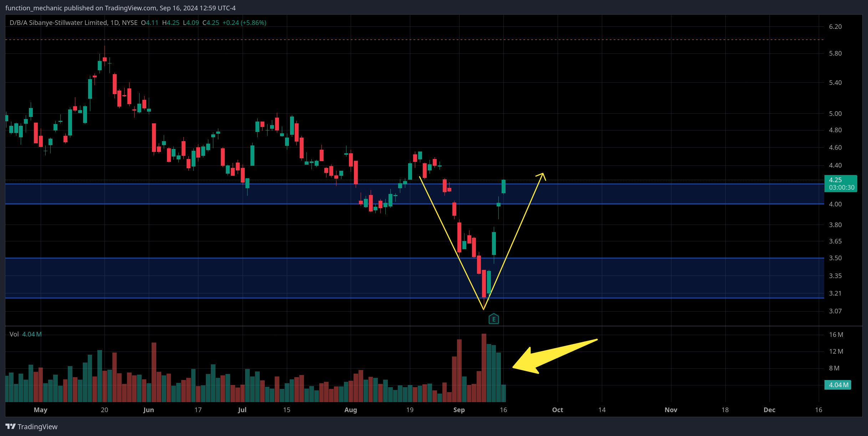Click the price axis value 3.35
The image size is (868, 436).
tap(835, 276)
